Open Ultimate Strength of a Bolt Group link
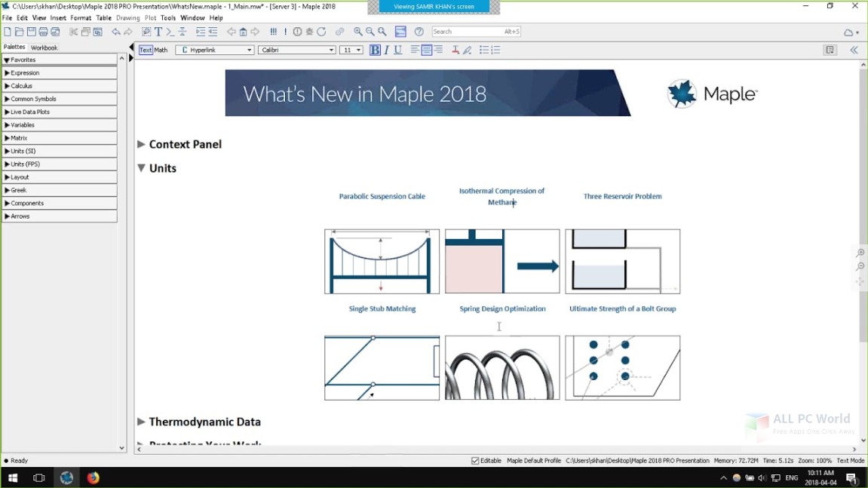868x488 pixels. pos(622,308)
